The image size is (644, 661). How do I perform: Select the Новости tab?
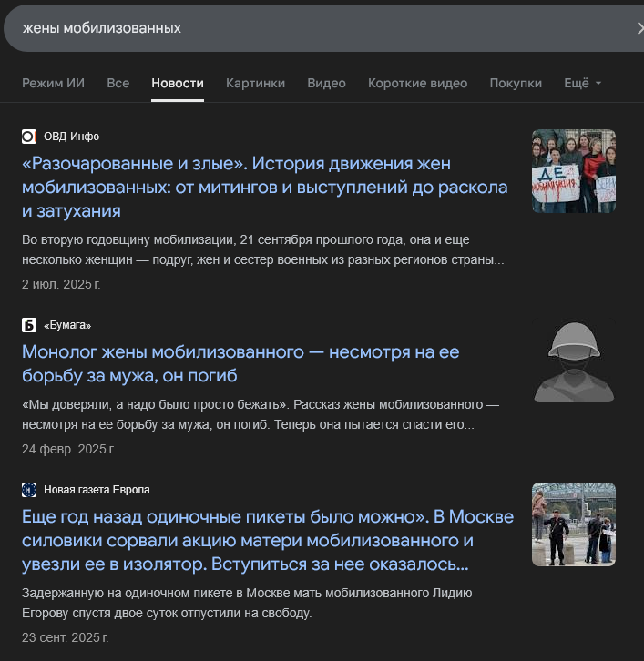point(178,83)
